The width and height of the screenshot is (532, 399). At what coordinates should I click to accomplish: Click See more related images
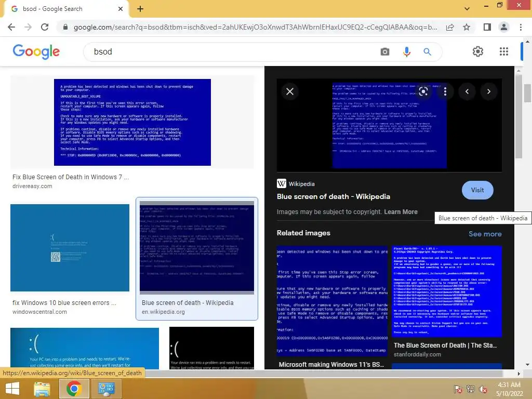485,234
